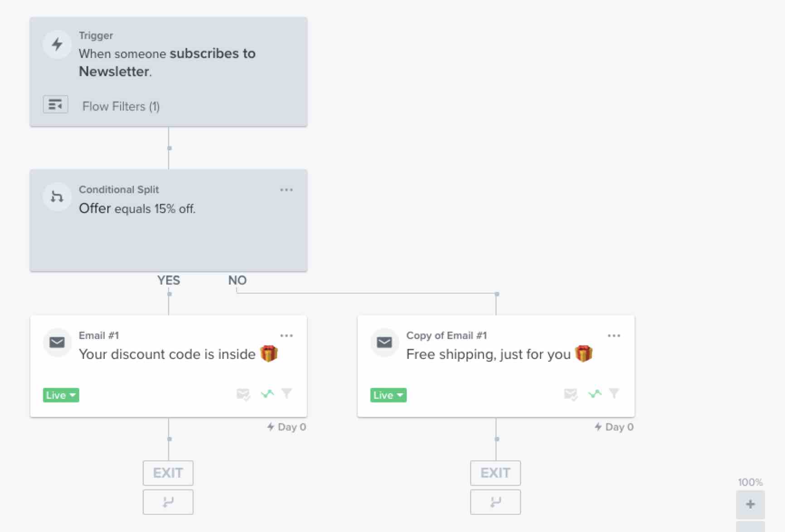Click the analytics icon on Copy of Email #1

[595, 394]
